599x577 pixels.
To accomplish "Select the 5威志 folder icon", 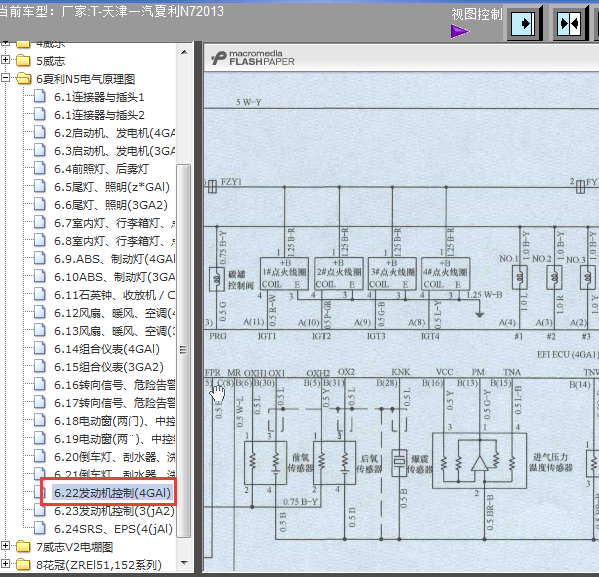I will (23, 60).
